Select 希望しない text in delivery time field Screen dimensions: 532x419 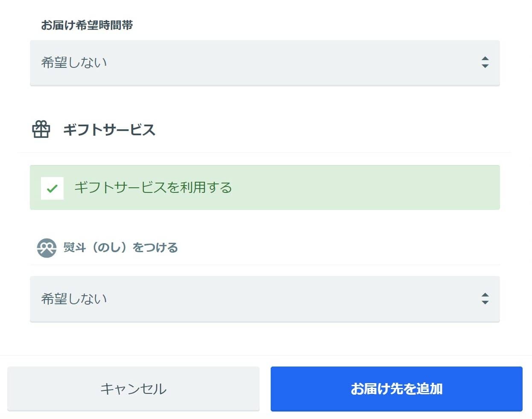coord(74,62)
